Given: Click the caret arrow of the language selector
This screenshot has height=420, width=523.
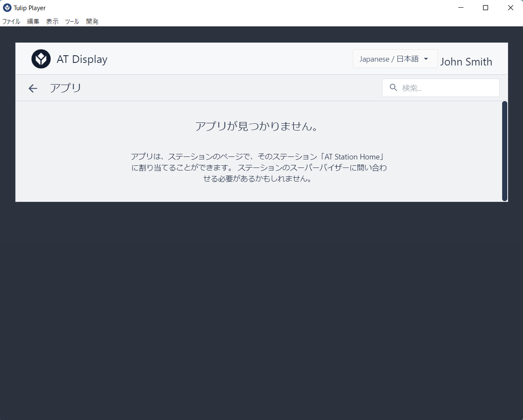Looking at the screenshot, I should [426, 59].
